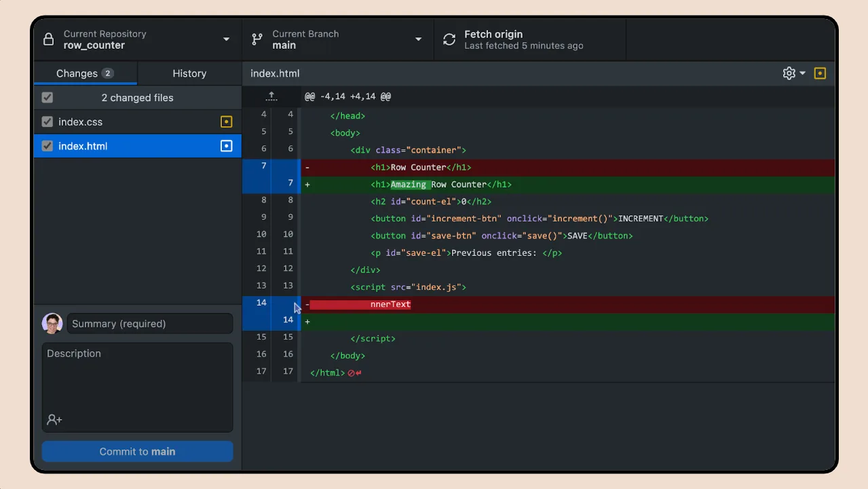868x489 pixels.
Task: Click the modified status icon for index.css
Action: 227,122
